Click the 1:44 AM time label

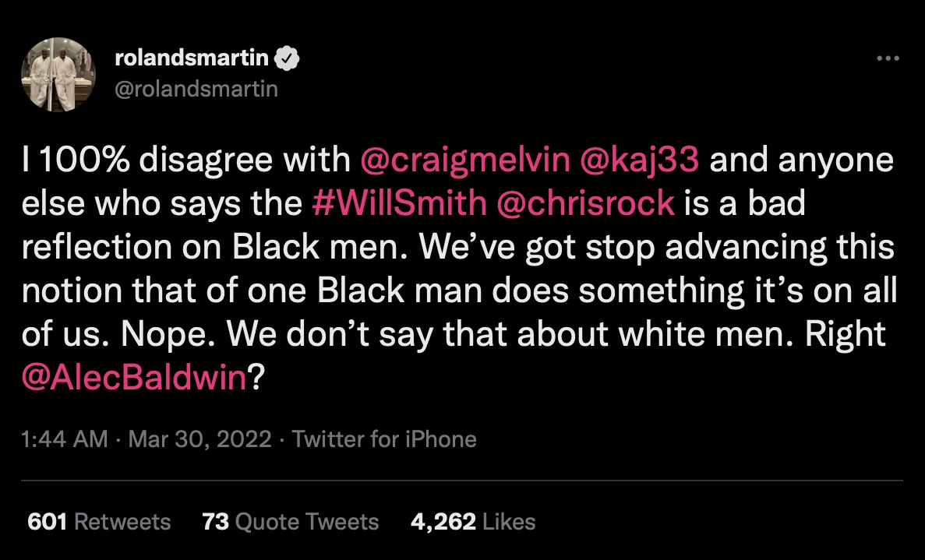63,438
